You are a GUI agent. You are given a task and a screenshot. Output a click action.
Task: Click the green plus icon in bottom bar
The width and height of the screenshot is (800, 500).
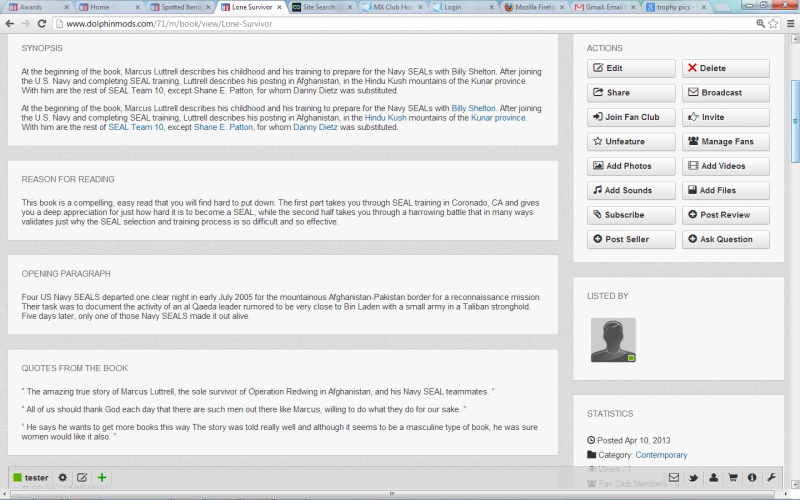102,478
